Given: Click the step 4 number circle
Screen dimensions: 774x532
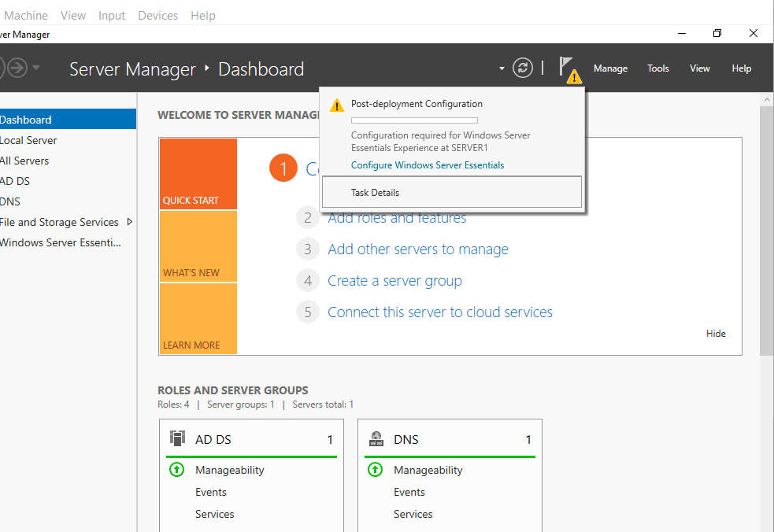Looking at the screenshot, I should (308, 281).
